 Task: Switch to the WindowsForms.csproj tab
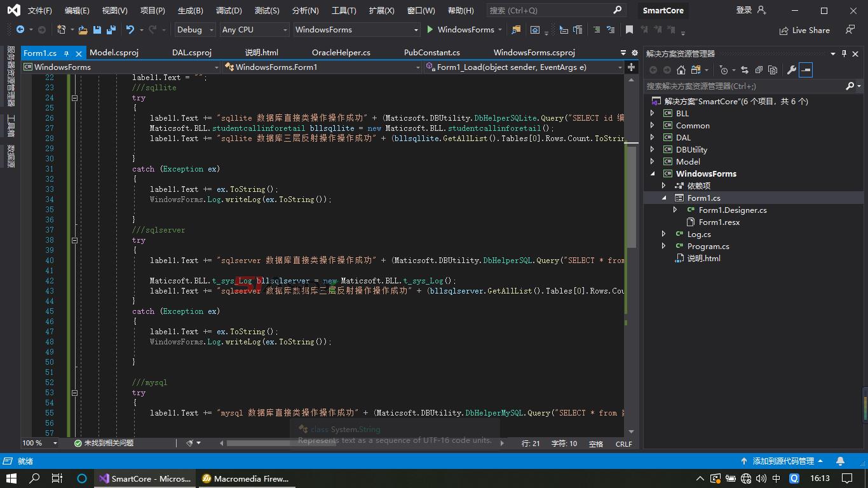tap(534, 53)
